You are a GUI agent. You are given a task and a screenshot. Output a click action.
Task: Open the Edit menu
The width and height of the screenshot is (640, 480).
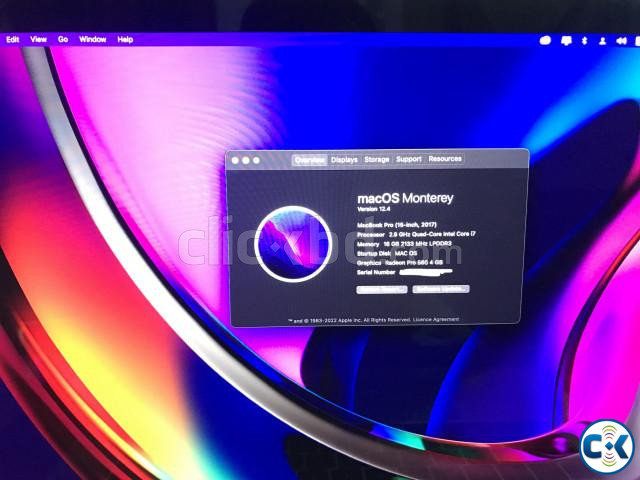tap(13, 39)
